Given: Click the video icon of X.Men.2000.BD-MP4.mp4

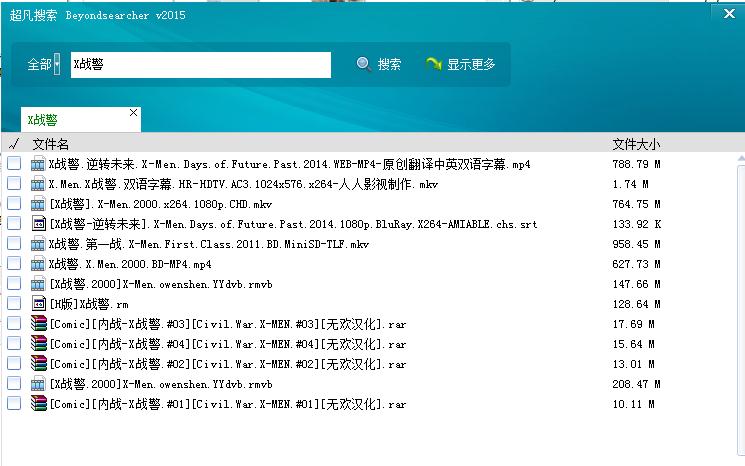Looking at the screenshot, I should pos(38,264).
